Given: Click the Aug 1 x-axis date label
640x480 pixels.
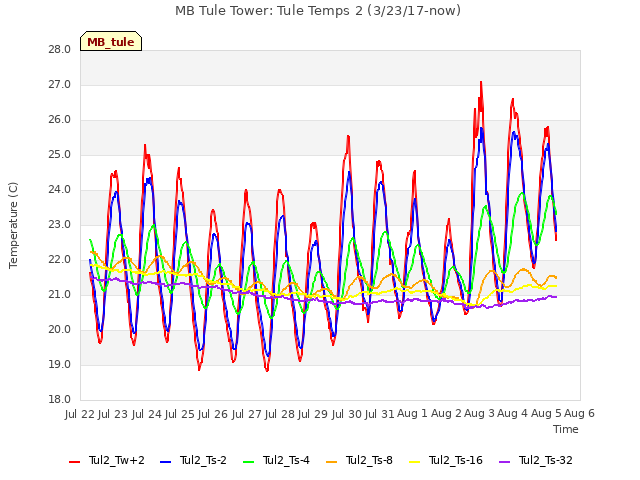Looking at the screenshot, I should (x=412, y=414).
